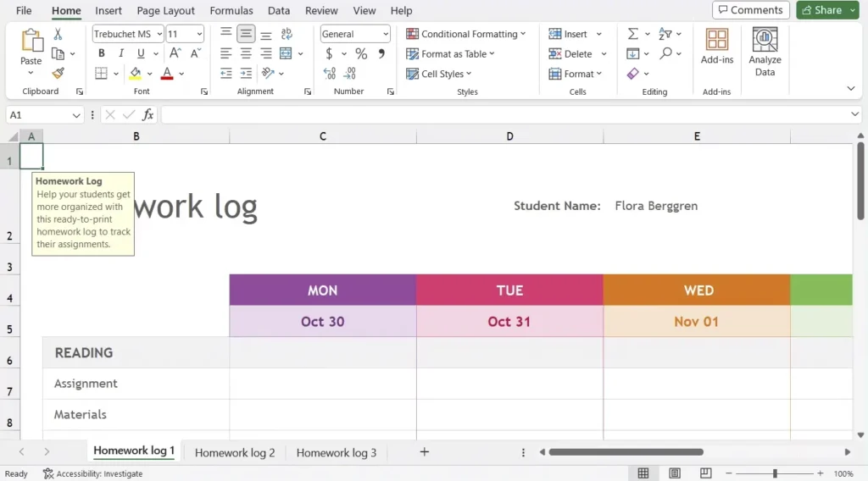The image size is (868, 481).
Task: Click the AutoSum sigma icon
Action: pyautogui.click(x=633, y=34)
